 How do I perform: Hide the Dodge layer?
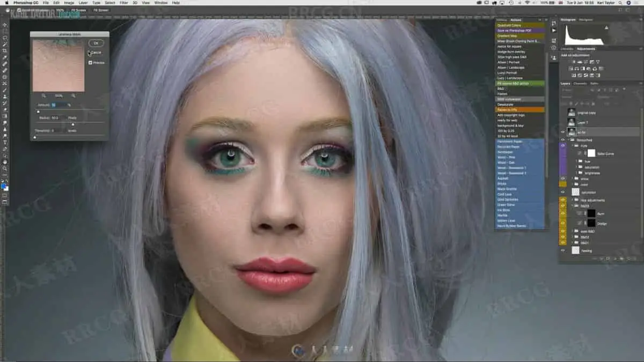[x=563, y=223]
